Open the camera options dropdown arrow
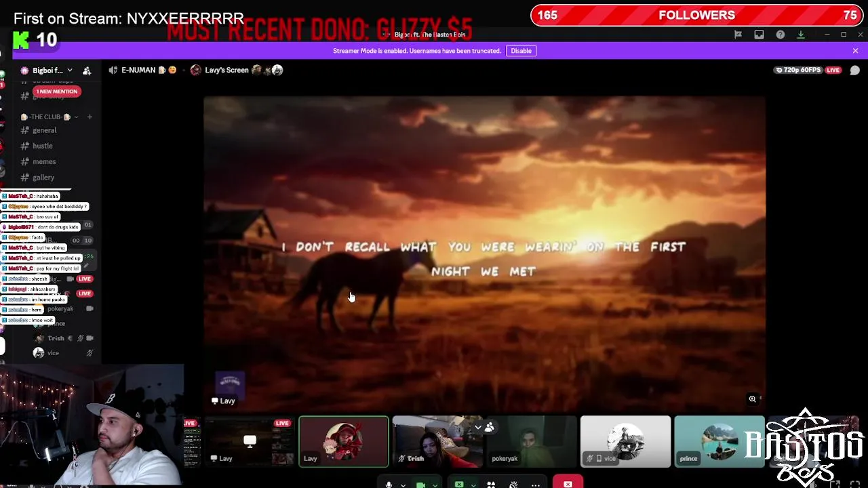The width and height of the screenshot is (868, 488). pyautogui.click(x=435, y=485)
